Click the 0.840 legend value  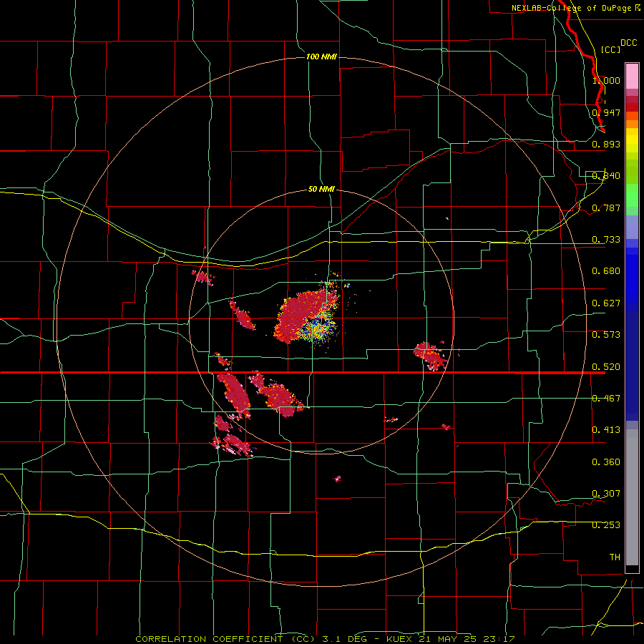coord(606,176)
